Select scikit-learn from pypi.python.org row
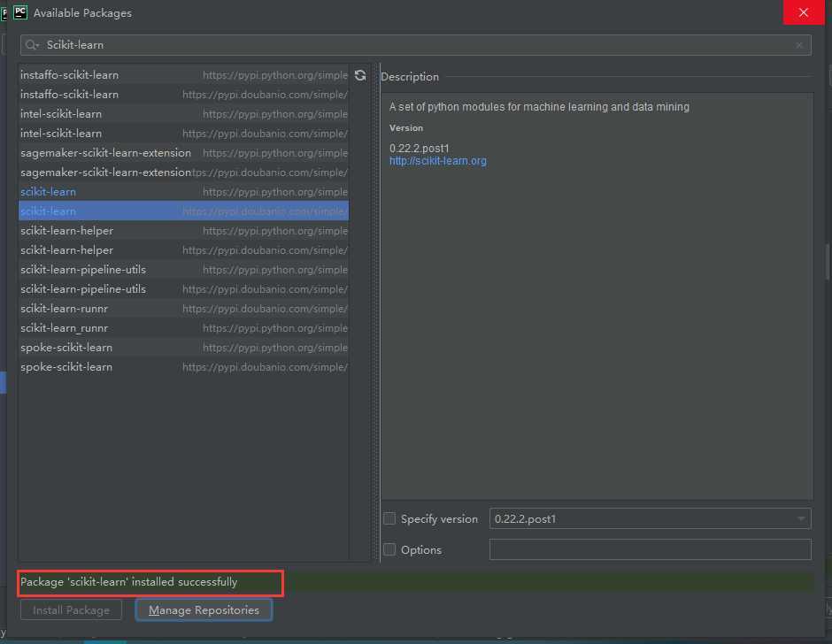Image resolution: width=832 pixels, height=644 pixels. [183, 192]
